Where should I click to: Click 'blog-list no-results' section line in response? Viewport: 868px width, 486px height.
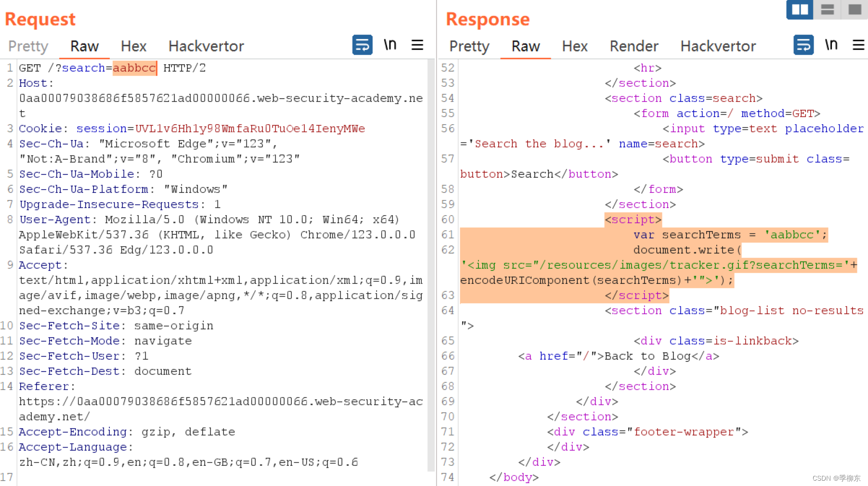(734, 310)
